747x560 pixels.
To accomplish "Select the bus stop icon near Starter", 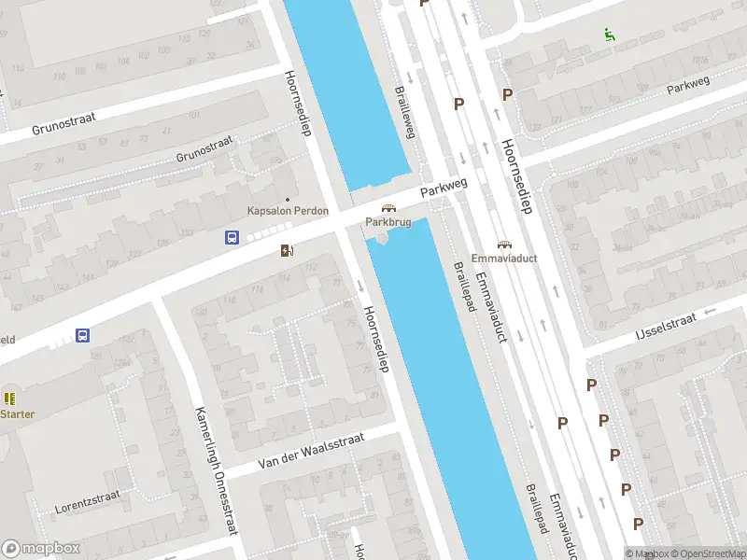I will click(x=82, y=336).
